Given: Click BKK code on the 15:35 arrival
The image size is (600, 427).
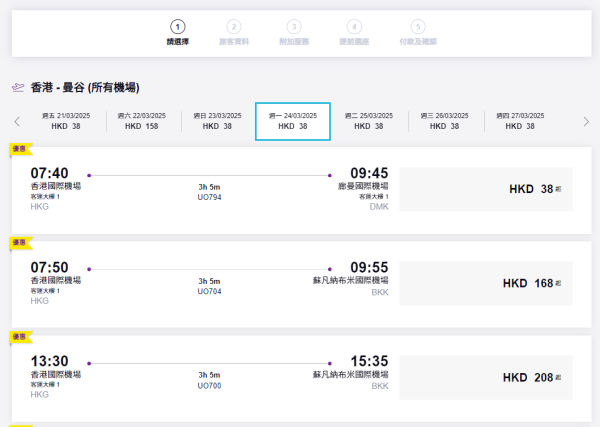Looking at the screenshot, I should 380,386.
